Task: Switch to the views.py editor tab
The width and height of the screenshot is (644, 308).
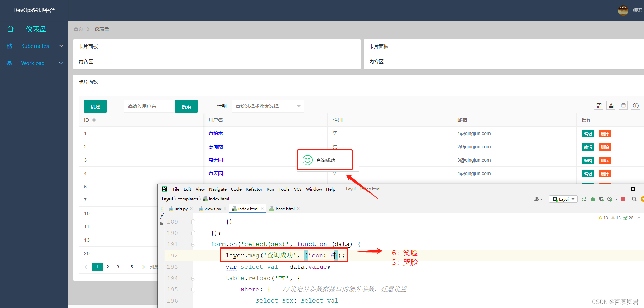Action: [213, 209]
